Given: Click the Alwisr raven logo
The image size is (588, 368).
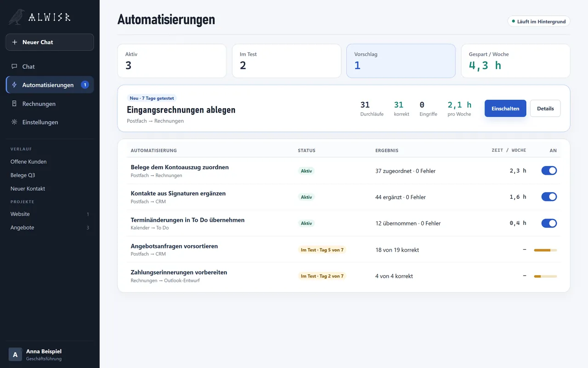Looking at the screenshot, I should pyautogui.click(x=17, y=17).
